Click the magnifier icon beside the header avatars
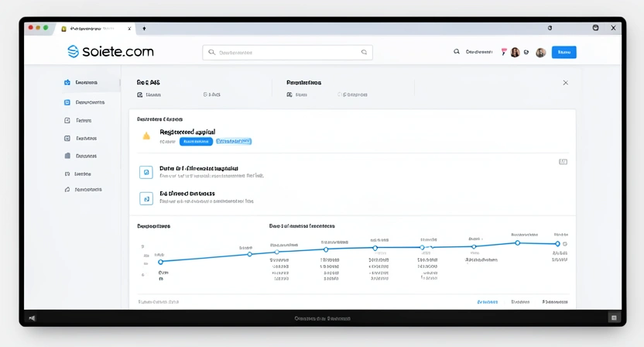The height and width of the screenshot is (347, 644). coord(457,52)
